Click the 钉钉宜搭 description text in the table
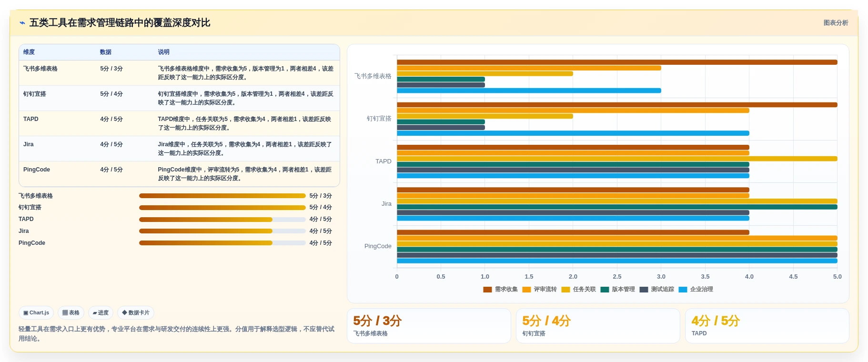This screenshot has width=868, height=362. [x=246, y=98]
